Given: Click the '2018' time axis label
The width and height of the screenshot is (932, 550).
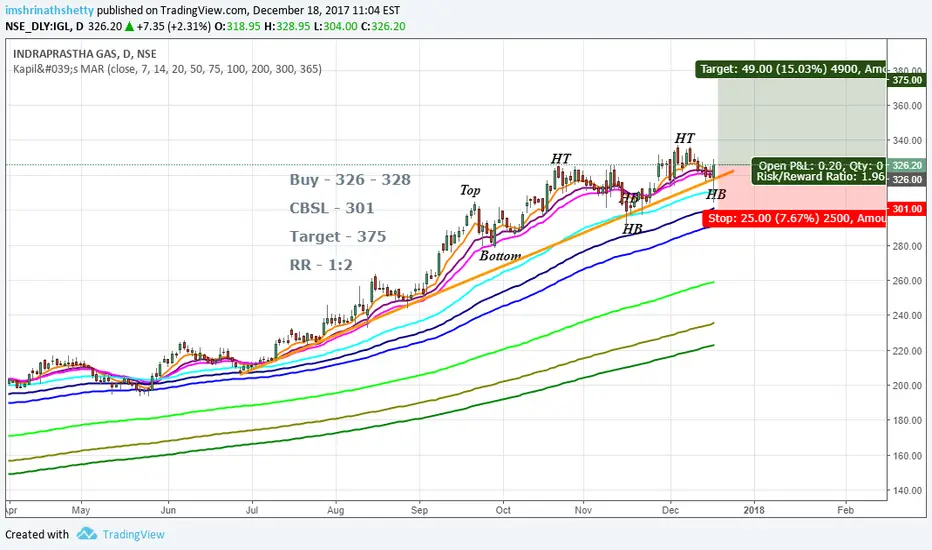Looking at the screenshot, I should point(754,510).
